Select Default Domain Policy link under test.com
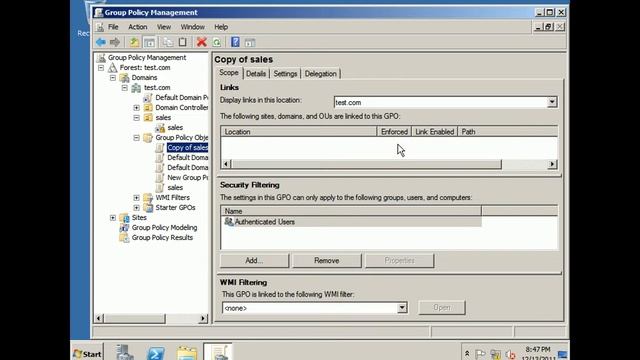Screen dimensions: 640x360 (x=181, y=98)
